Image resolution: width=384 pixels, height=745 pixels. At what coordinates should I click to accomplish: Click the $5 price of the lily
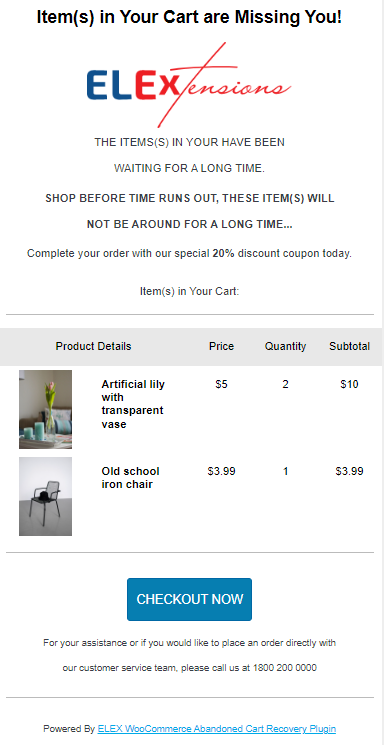click(x=221, y=384)
